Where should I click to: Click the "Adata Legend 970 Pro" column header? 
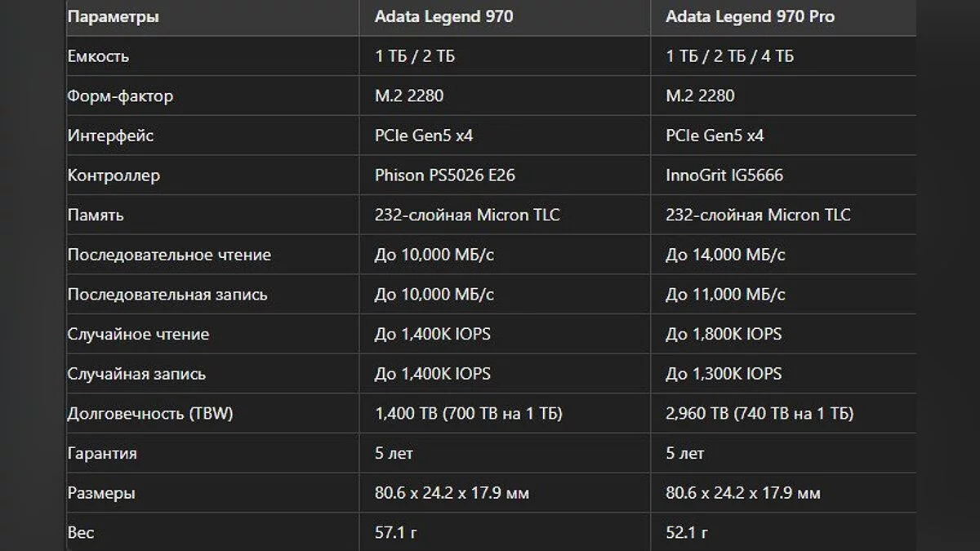click(750, 16)
